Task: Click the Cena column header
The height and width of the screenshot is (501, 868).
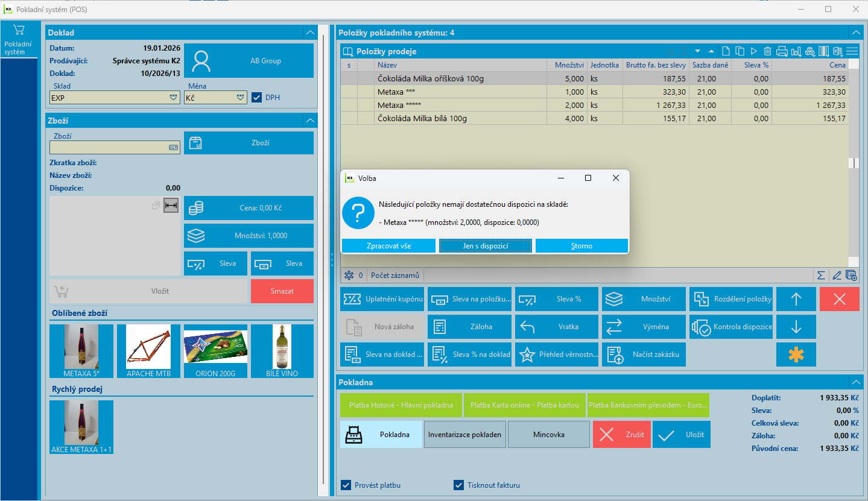Action: (x=809, y=65)
